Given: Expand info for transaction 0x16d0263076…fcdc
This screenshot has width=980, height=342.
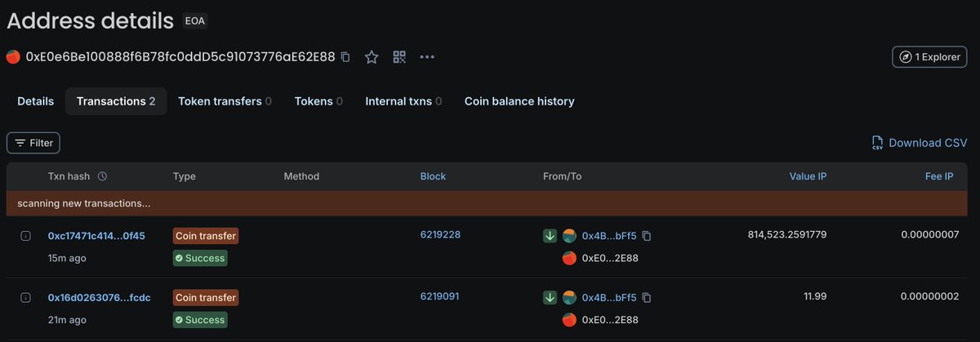Looking at the screenshot, I should click(x=25, y=298).
